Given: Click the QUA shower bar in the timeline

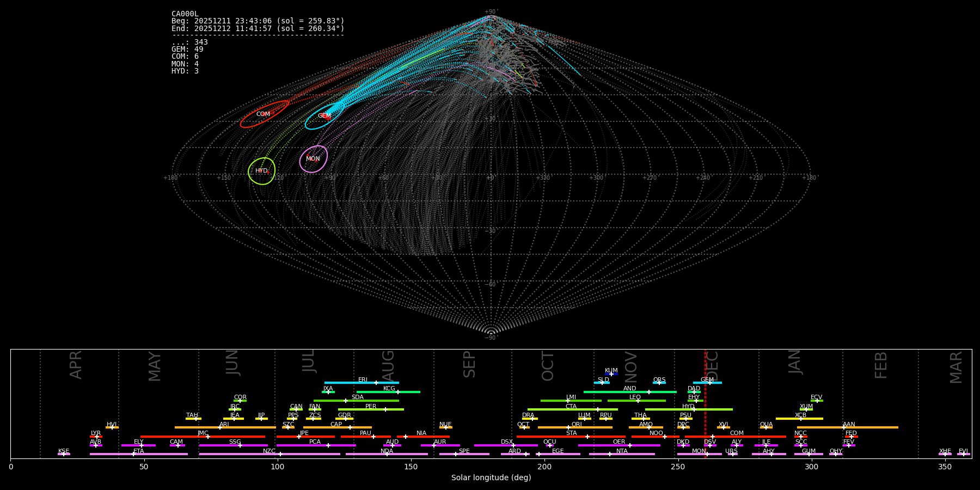Looking at the screenshot, I should tap(766, 427).
